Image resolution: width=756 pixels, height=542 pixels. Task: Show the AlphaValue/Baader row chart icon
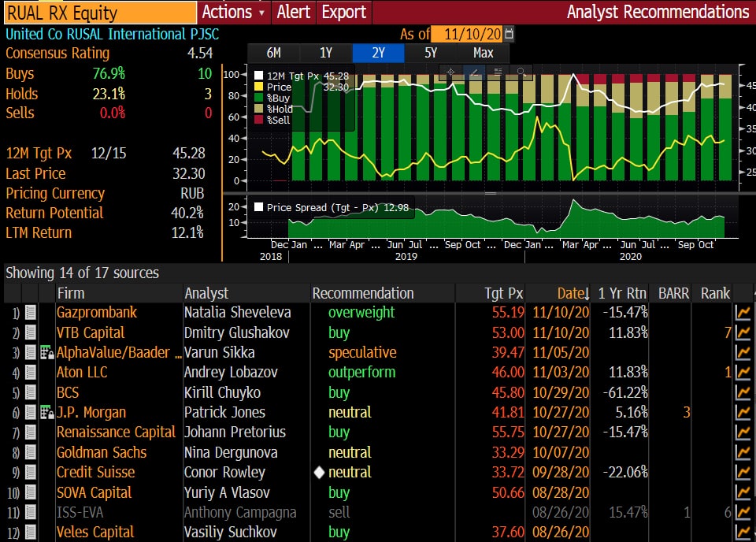(x=743, y=352)
